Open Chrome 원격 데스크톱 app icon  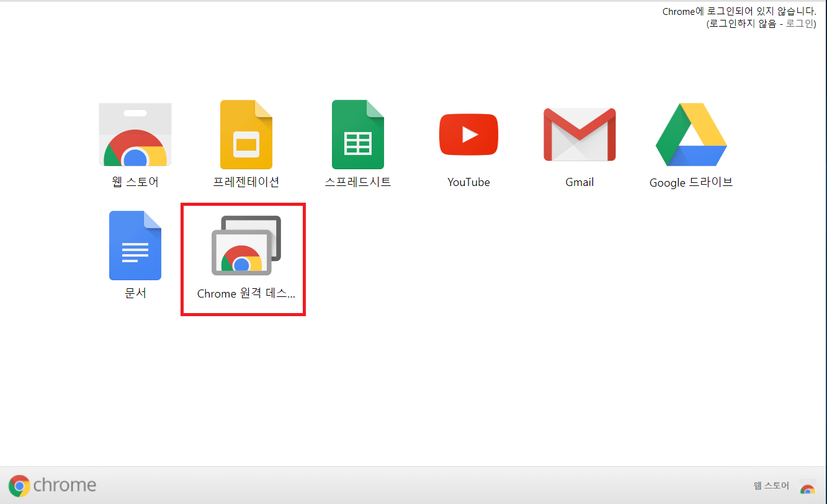[x=246, y=245]
